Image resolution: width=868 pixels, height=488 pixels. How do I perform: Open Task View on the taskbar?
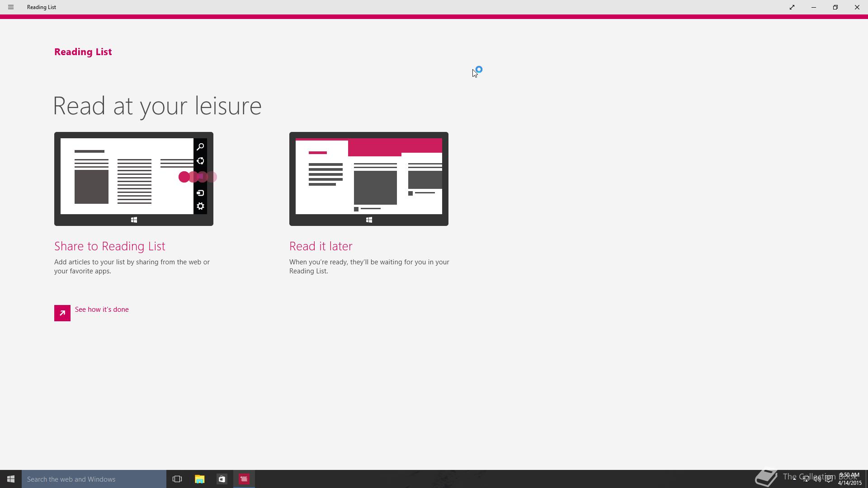pyautogui.click(x=177, y=479)
